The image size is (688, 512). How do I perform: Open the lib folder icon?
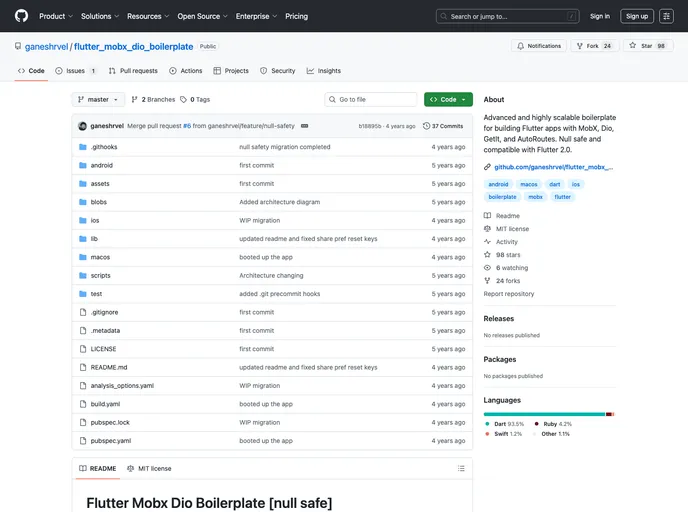pos(82,239)
